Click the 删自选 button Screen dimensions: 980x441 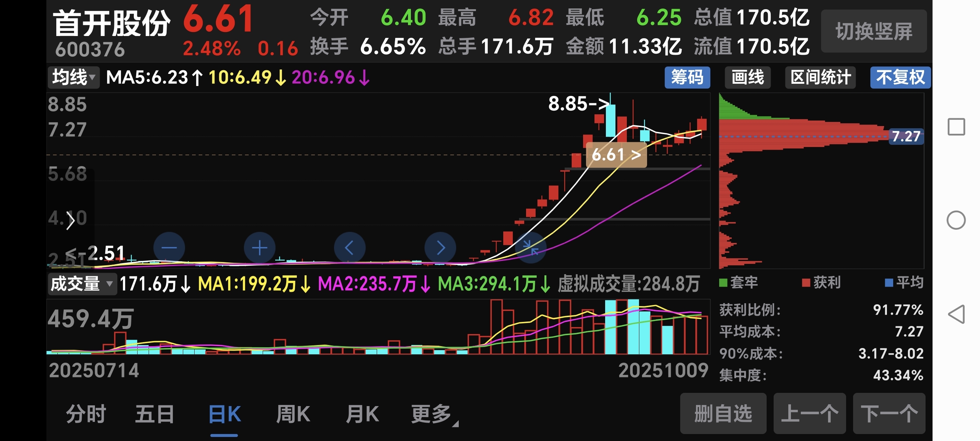[723, 414]
